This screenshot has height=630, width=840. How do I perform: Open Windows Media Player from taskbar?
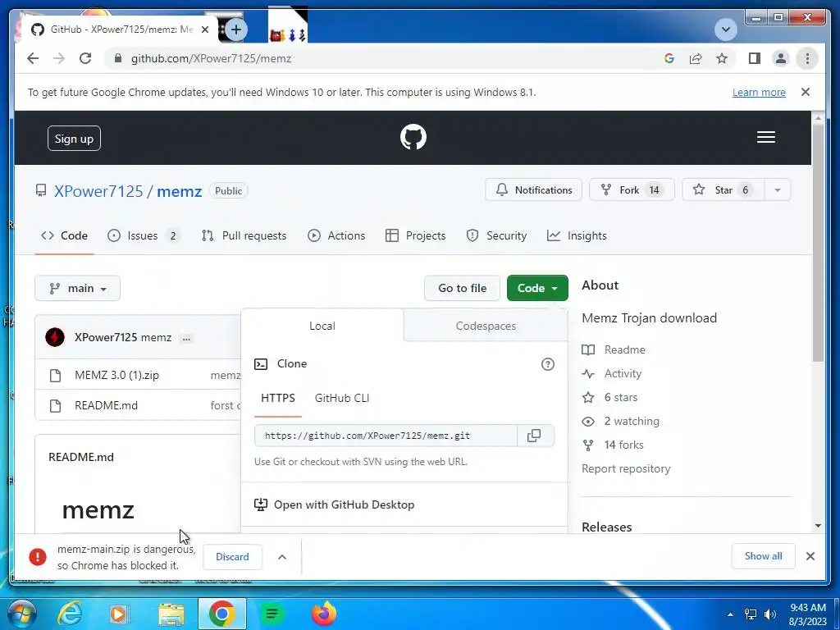[119, 614]
